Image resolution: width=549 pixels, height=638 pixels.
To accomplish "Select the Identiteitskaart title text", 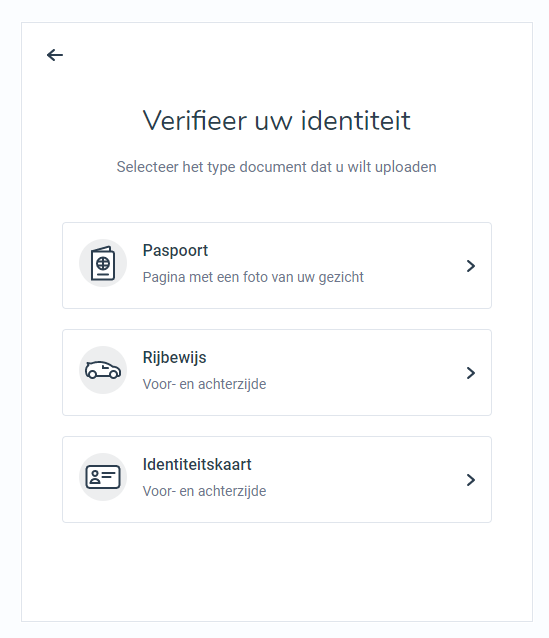I will (x=197, y=465).
